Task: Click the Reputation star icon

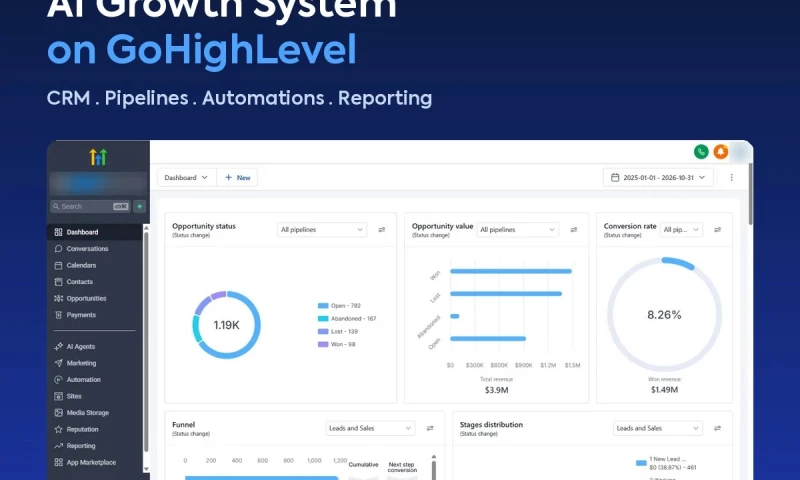Action: tap(58, 430)
